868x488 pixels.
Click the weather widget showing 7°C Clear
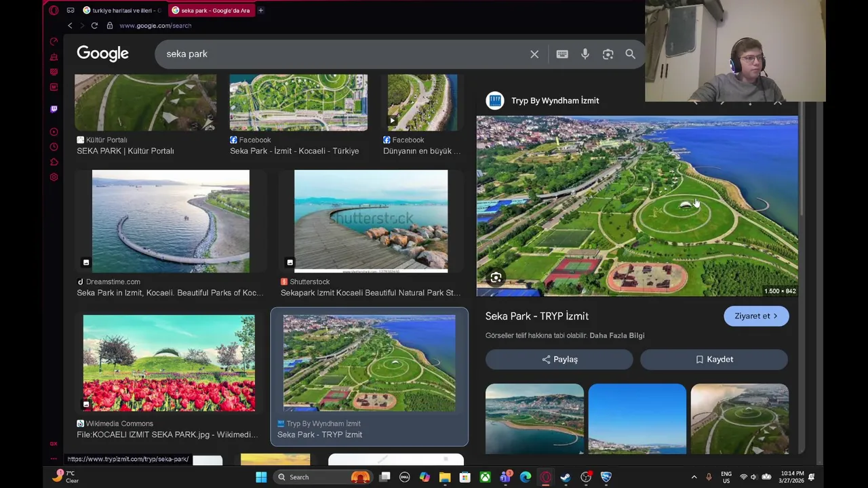66,477
